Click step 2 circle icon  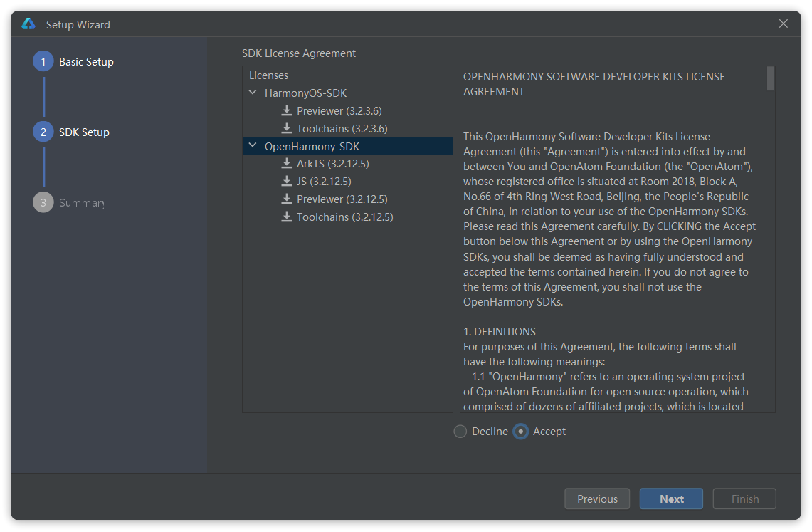(x=43, y=132)
